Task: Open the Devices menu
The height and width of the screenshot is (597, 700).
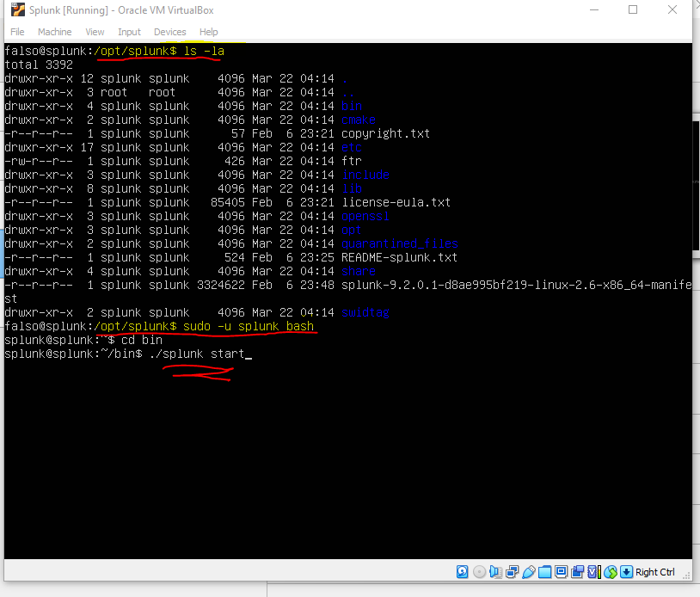Action: [169, 32]
